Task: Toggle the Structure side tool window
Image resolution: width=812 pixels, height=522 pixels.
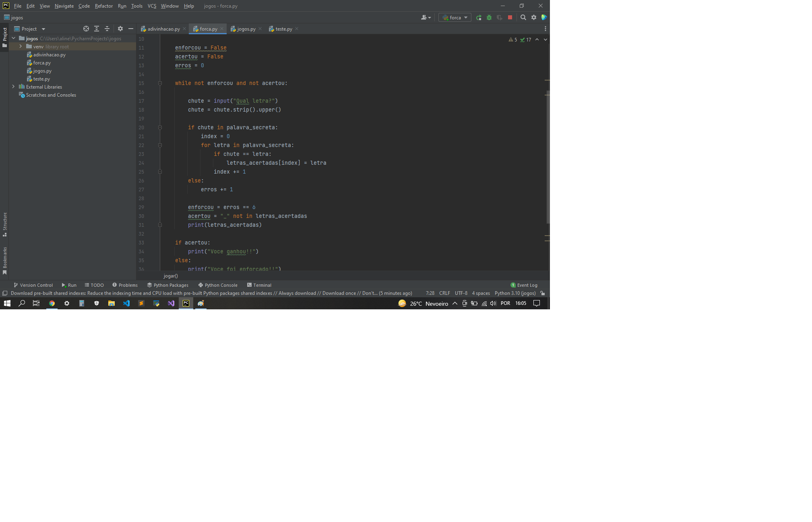Action: (x=5, y=224)
